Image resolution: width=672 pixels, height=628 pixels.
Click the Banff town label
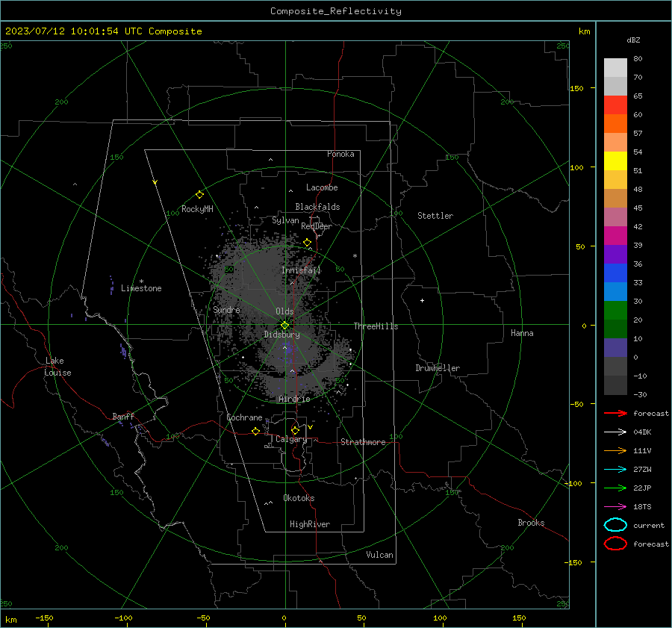(123, 416)
